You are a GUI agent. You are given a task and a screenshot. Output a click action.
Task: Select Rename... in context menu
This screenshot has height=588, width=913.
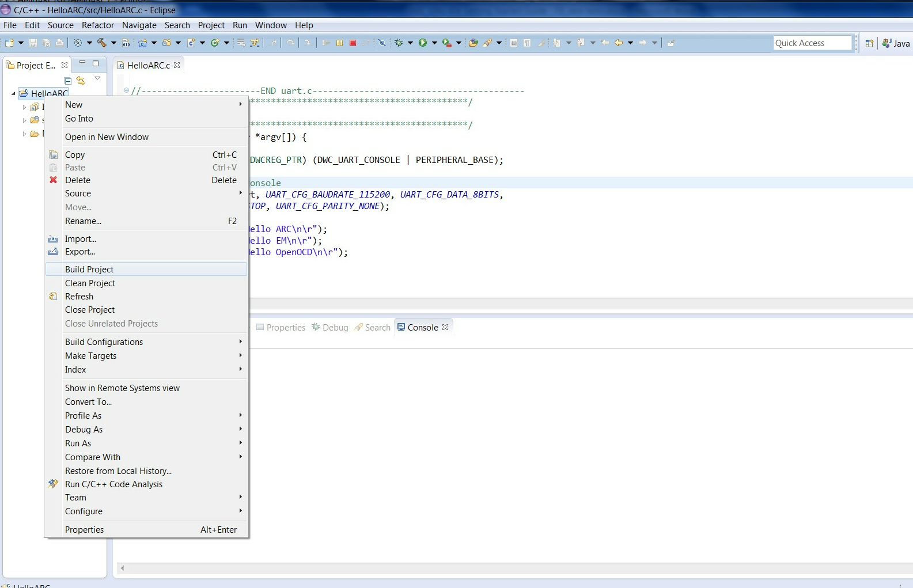pyautogui.click(x=146, y=221)
